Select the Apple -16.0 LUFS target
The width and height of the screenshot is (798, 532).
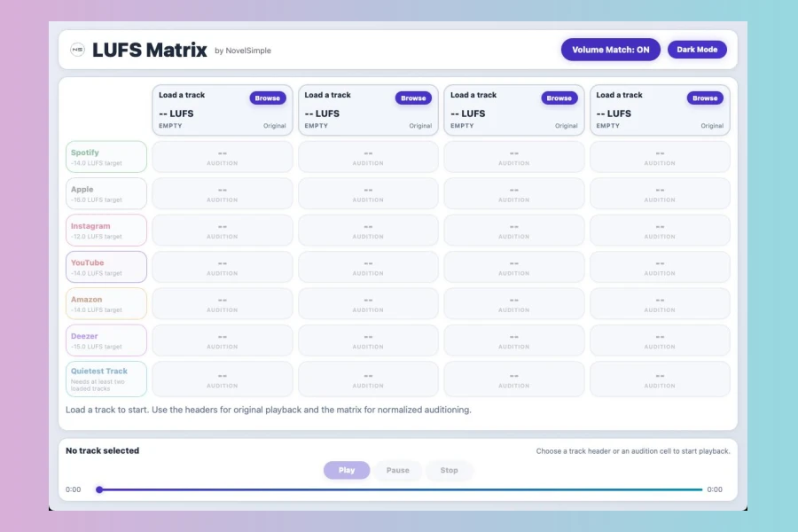tap(106, 194)
